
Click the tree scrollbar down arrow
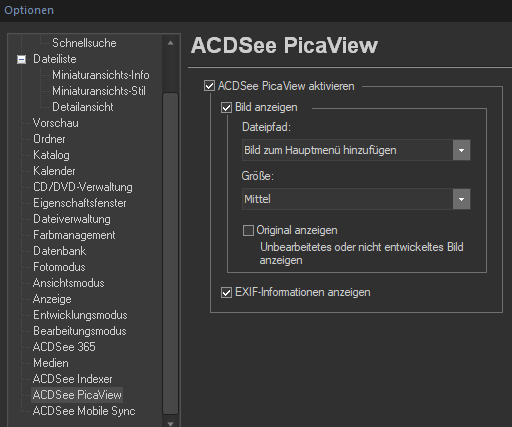coord(170,423)
